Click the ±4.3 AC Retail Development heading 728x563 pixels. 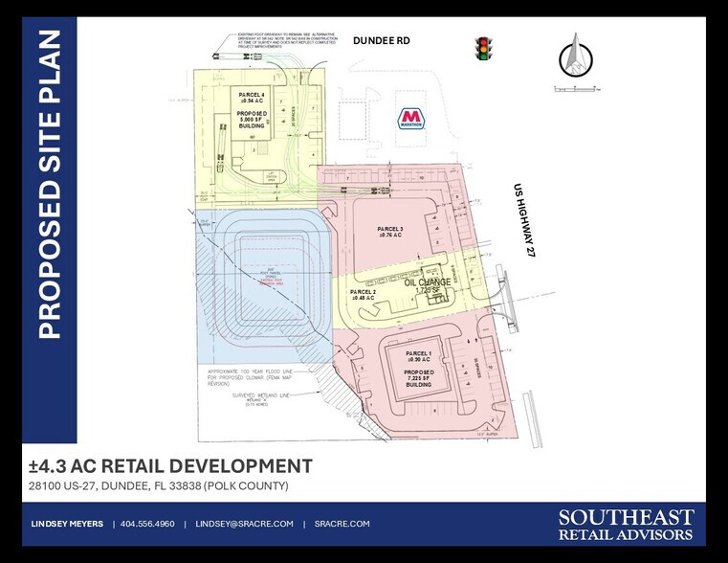click(x=168, y=466)
